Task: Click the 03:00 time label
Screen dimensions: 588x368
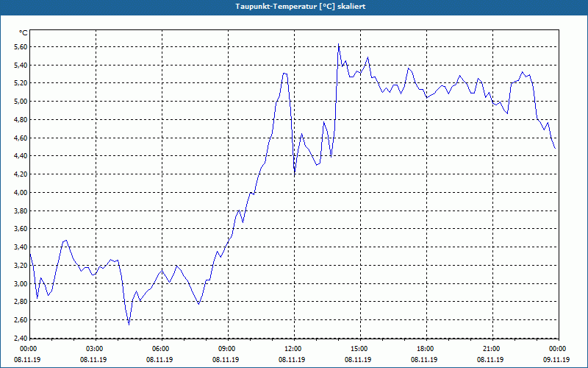Action: tap(95, 349)
